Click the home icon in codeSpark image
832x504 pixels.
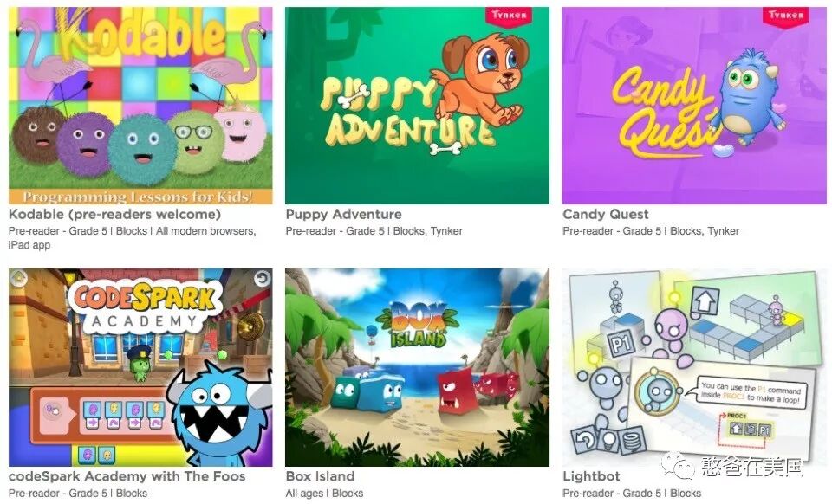click(18, 276)
